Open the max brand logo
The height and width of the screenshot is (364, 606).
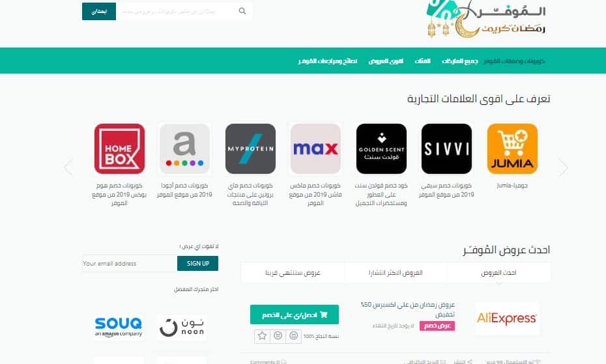tap(315, 148)
